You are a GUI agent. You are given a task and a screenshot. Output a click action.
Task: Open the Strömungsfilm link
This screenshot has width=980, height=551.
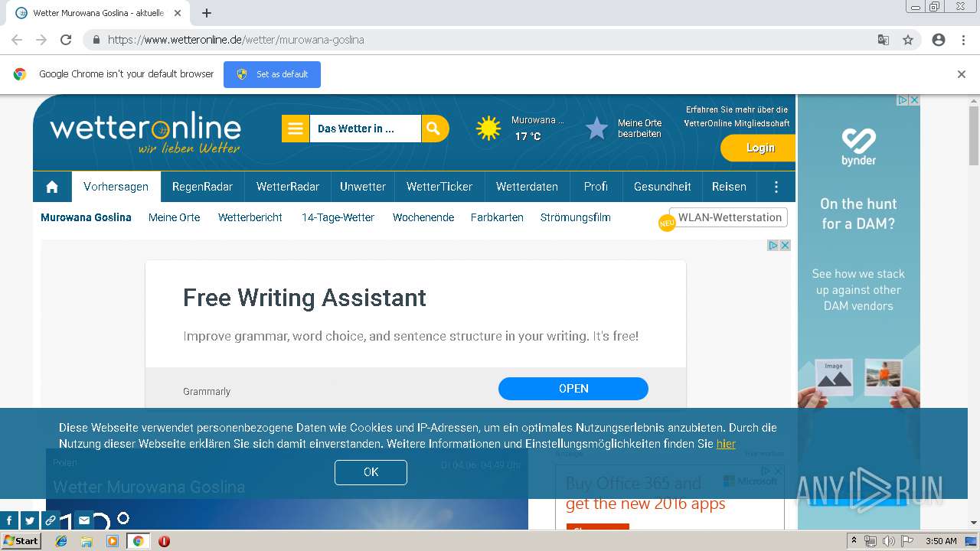click(x=575, y=217)
